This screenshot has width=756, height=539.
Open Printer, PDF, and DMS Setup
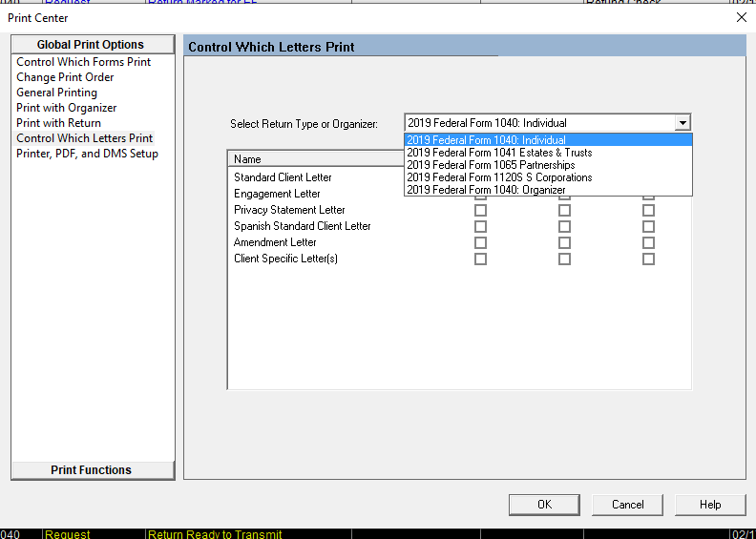[87, 154]
